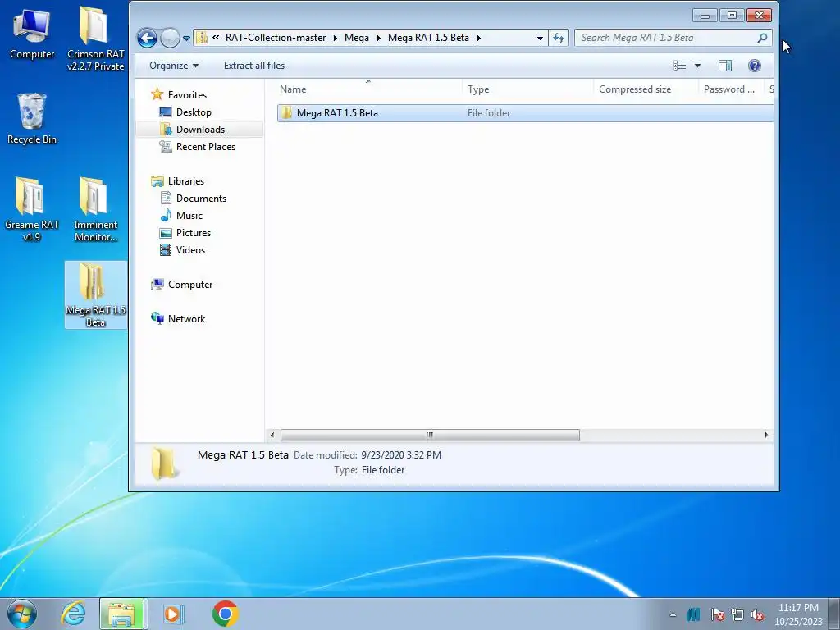This screenshot has height=630, width=840.
Task: Open Documents library
Action: (x=201, y=199)
